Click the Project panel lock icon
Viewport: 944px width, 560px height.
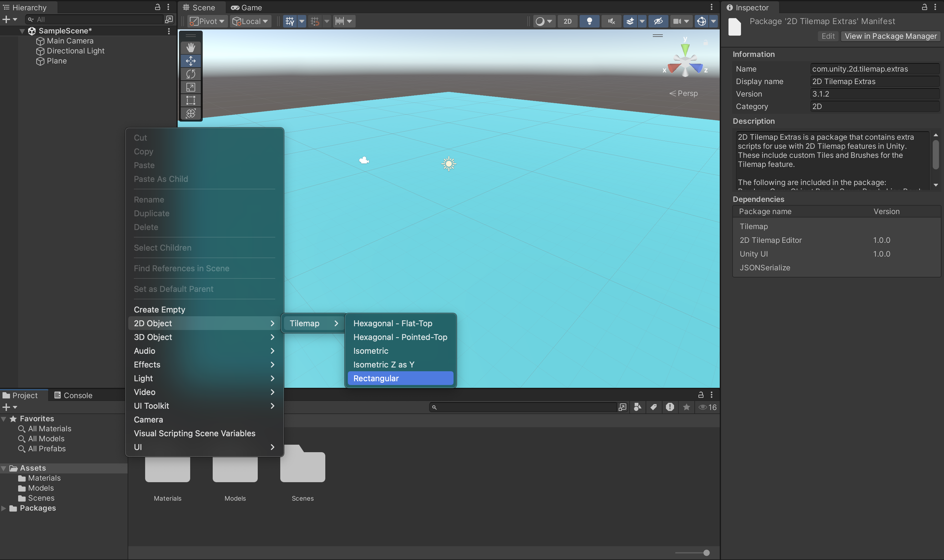coord(700,395)
